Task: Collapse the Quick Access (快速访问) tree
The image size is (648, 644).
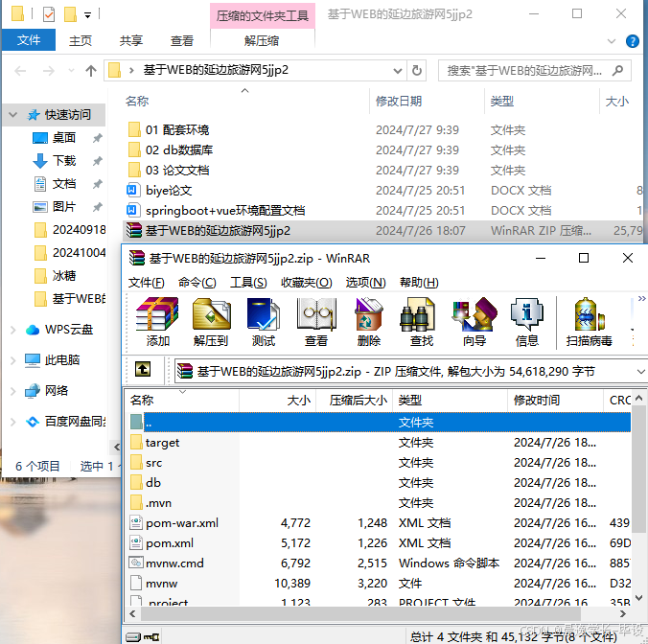Action: point(13,114)
